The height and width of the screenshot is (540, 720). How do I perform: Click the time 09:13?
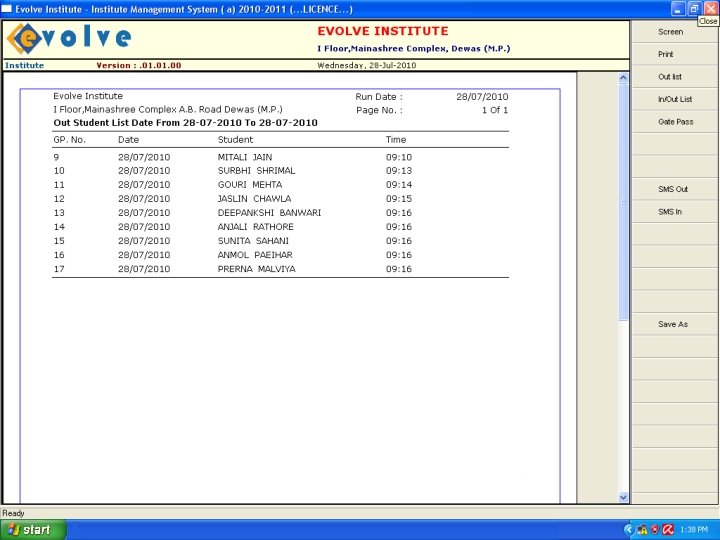pos(399,170)
